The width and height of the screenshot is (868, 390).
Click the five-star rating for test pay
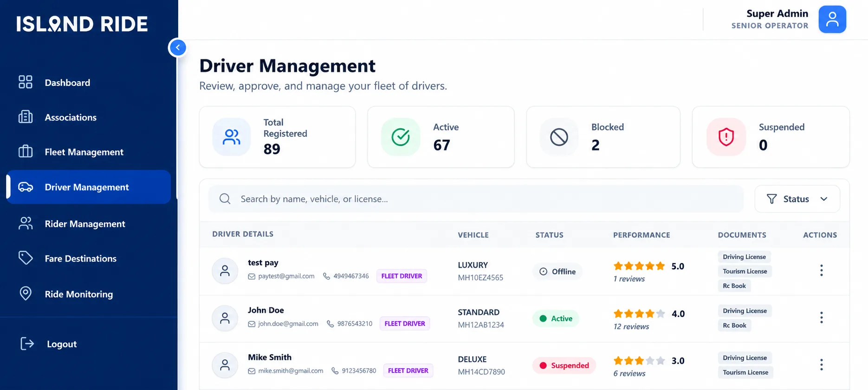(x=639, y=266)
